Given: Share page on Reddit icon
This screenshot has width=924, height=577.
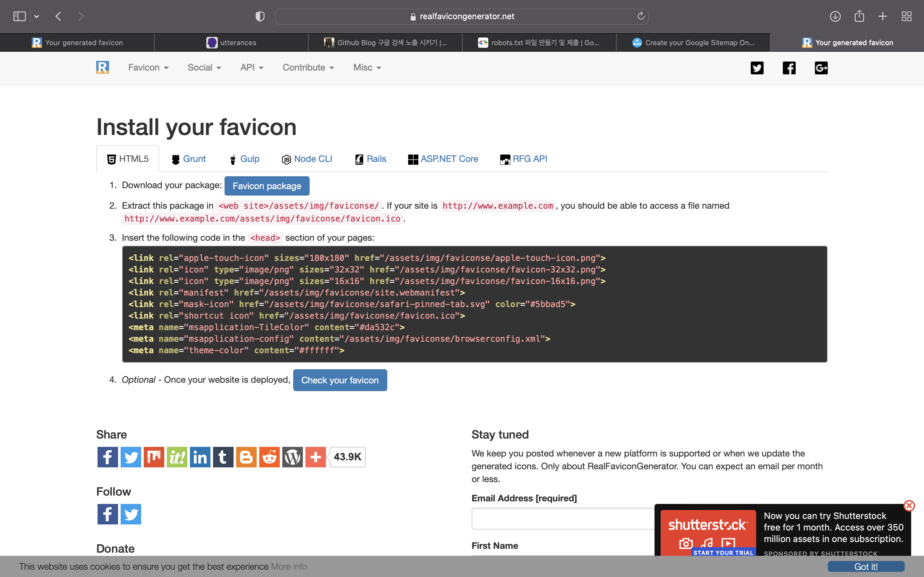Looking at the screenshot, I should click(x=269, y=457).
